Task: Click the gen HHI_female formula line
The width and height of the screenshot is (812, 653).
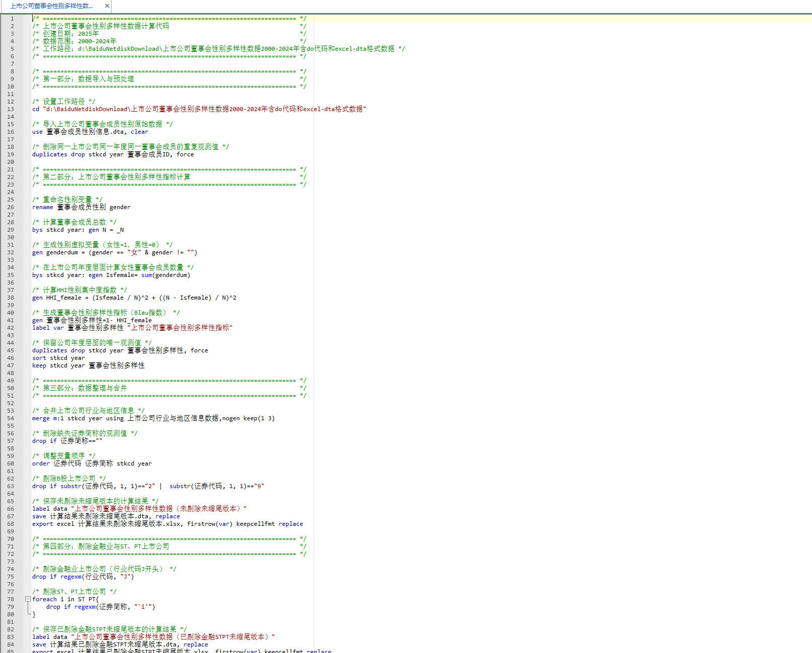Action: 134,298
